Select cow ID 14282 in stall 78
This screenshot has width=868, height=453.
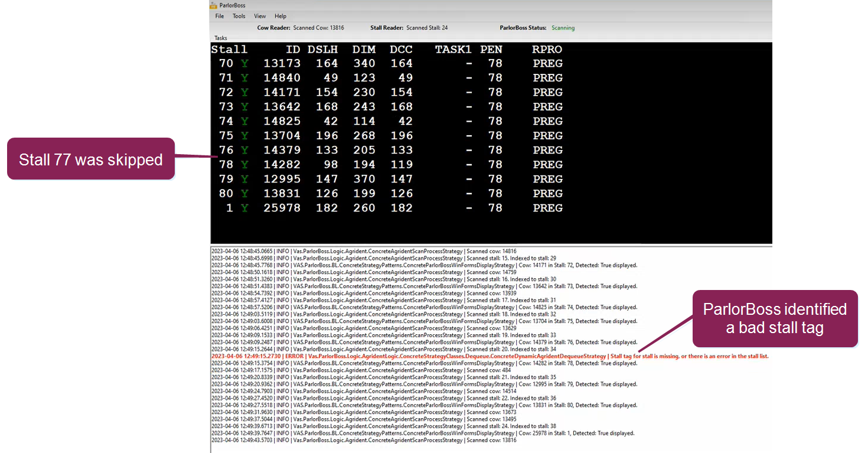(x=282, y=165)
